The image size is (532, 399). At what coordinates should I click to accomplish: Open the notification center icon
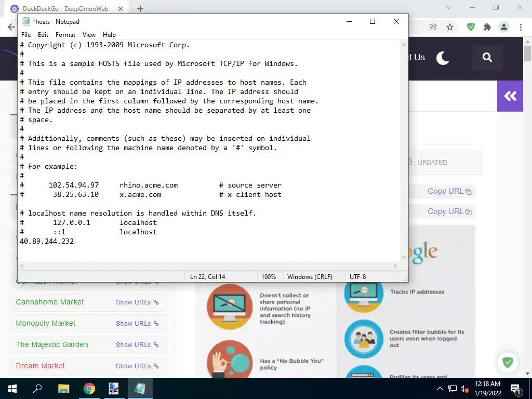(x=515, y=389)
